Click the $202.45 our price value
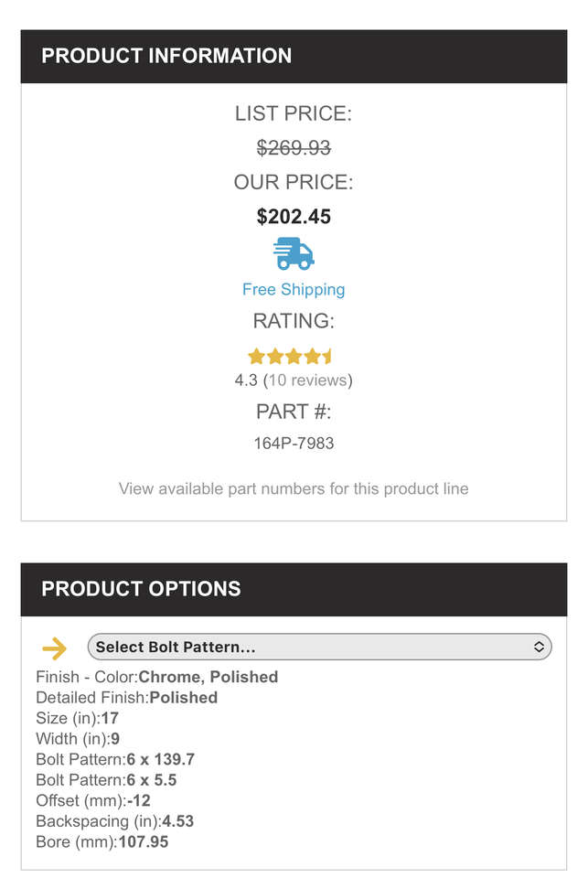The width and height of the screenshot is (588, 878). [294, 217]
